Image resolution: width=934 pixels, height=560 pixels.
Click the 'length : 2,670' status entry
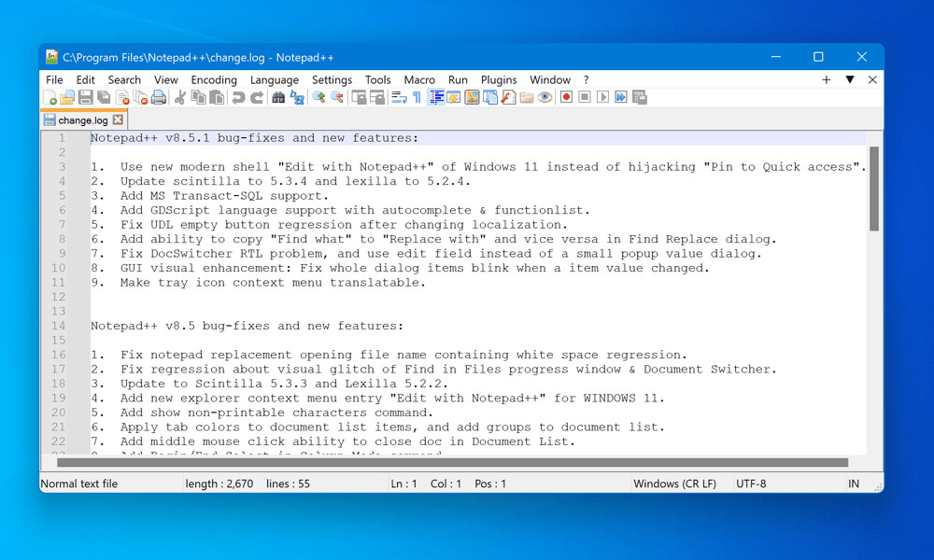click(x=219, y=483)
